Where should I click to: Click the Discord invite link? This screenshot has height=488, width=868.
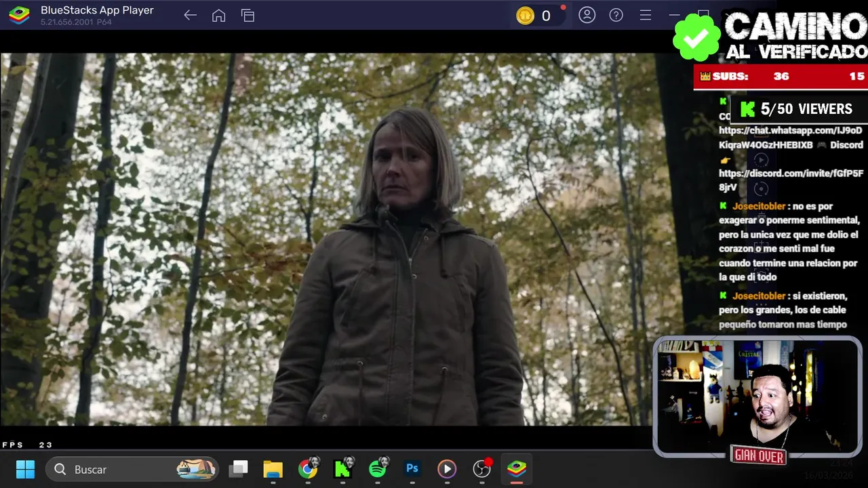[790, 180]
